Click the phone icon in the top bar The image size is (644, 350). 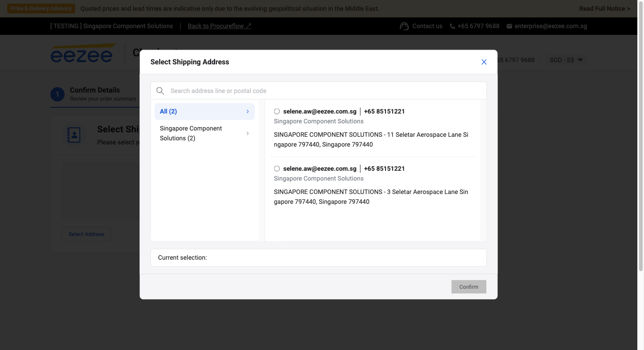[453, 26]
